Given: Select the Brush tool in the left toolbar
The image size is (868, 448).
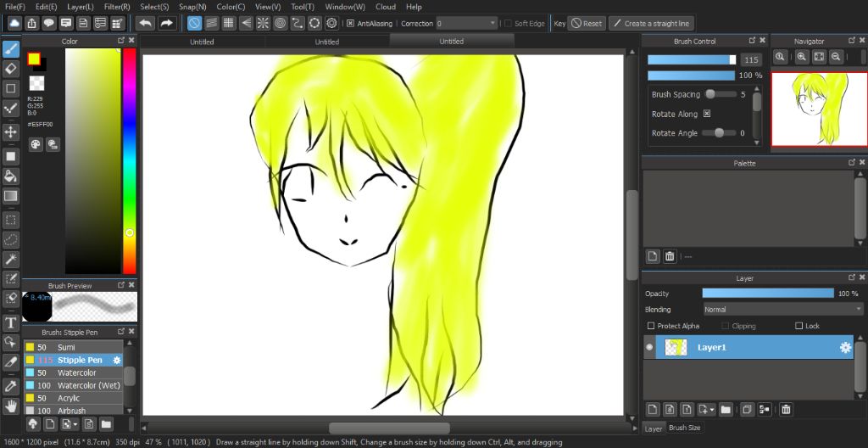Looking at the screenshot, I should [x=10, y=49].
